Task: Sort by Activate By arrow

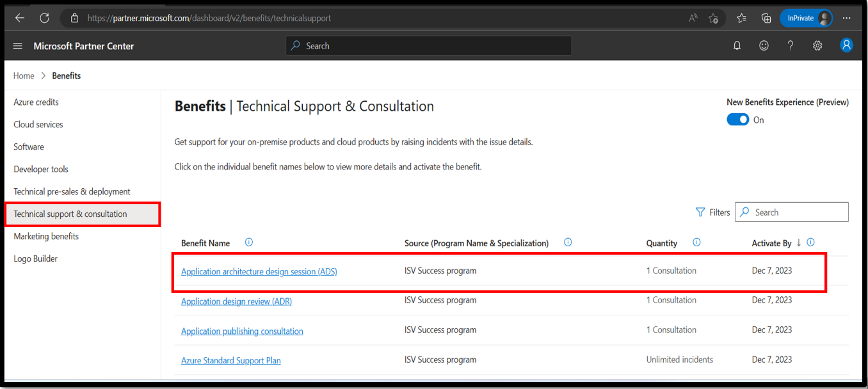Action: pos(799,242)
